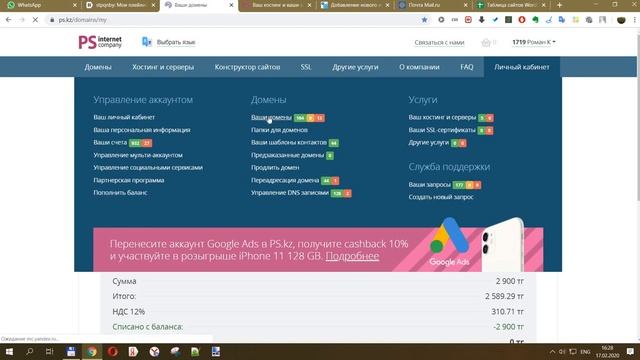Open Ваш личный кабинет link
Image resolution: width=640 pixels, height=360 pixels.
click(x=124, y=117)
